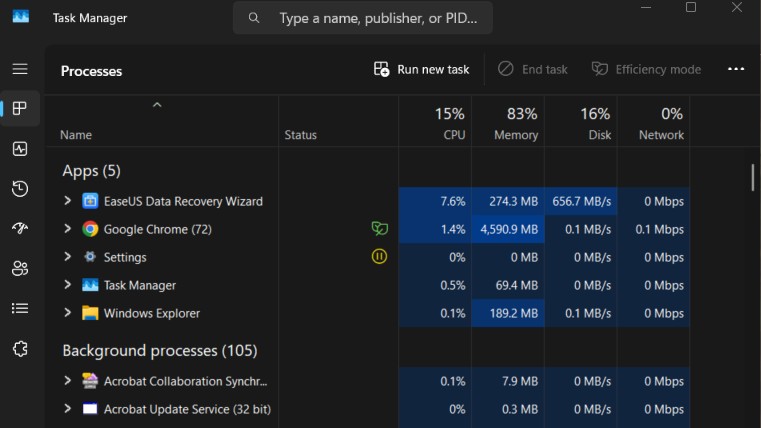Open the Services puzzle icon in sidebar

coord(20,348)
